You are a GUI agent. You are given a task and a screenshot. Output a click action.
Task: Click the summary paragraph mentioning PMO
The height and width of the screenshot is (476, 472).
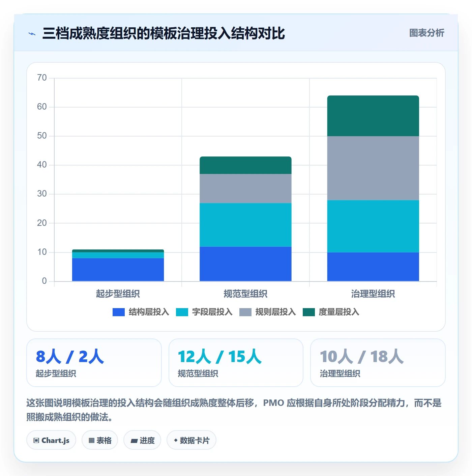(x=234, y=410)
